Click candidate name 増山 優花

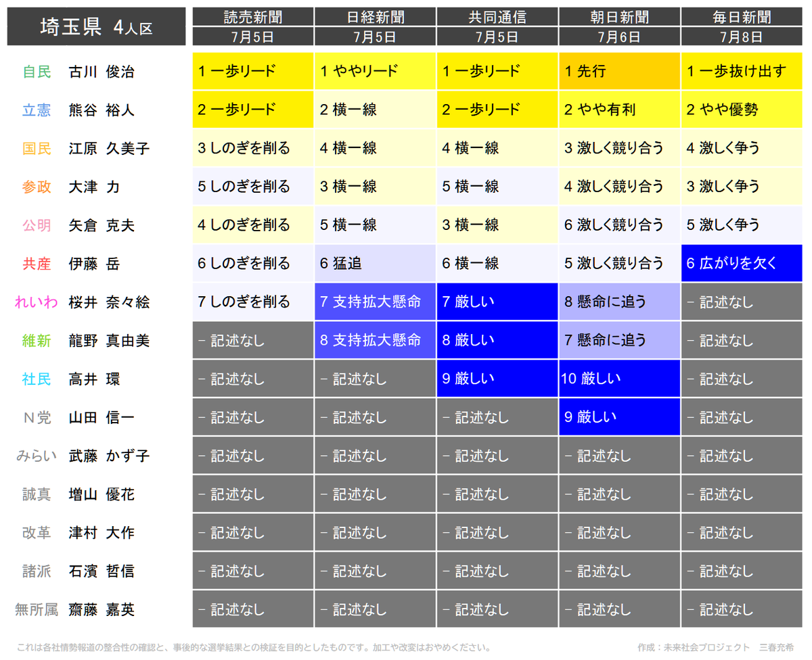(x=101, y=494)
